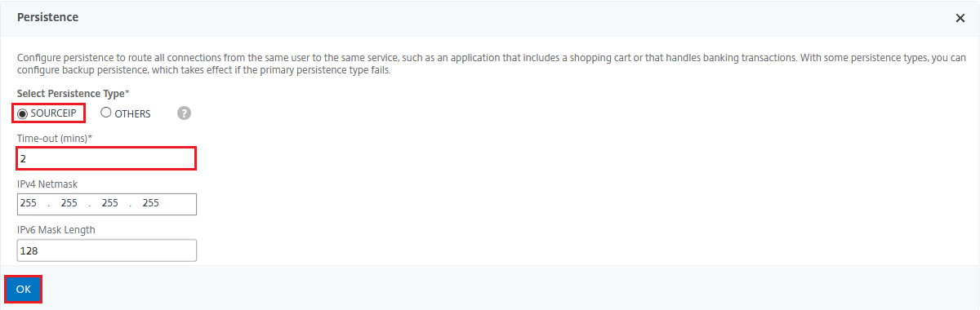
Task: Click the OTHERS label text
Action: (132, 114)
